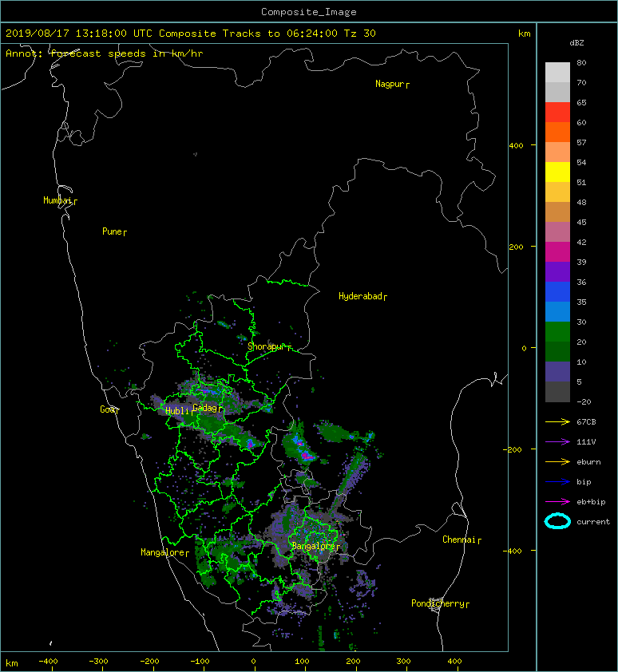
Task: Click the Gadag label
Action: [205, 408]
